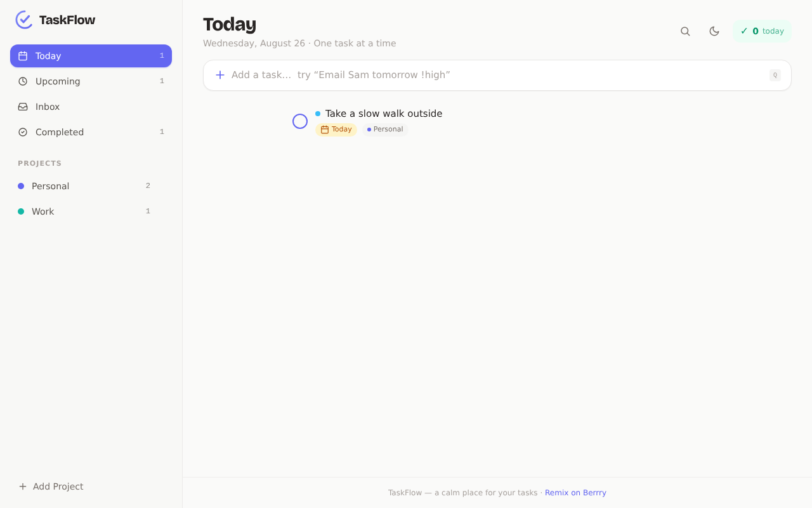Image resolution: width=812 pixels, height=508 pixels.
Task: Go to the Upcoming view
Action: tap(91, 81)
